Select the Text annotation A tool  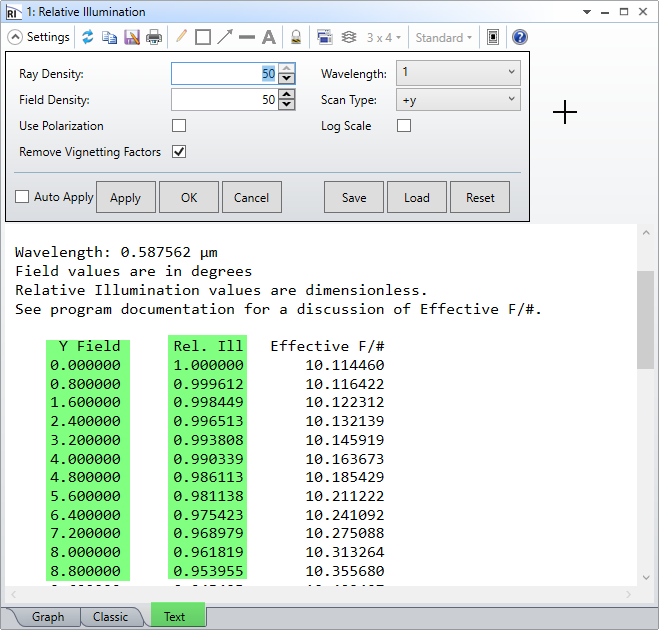tap(269, 37)
